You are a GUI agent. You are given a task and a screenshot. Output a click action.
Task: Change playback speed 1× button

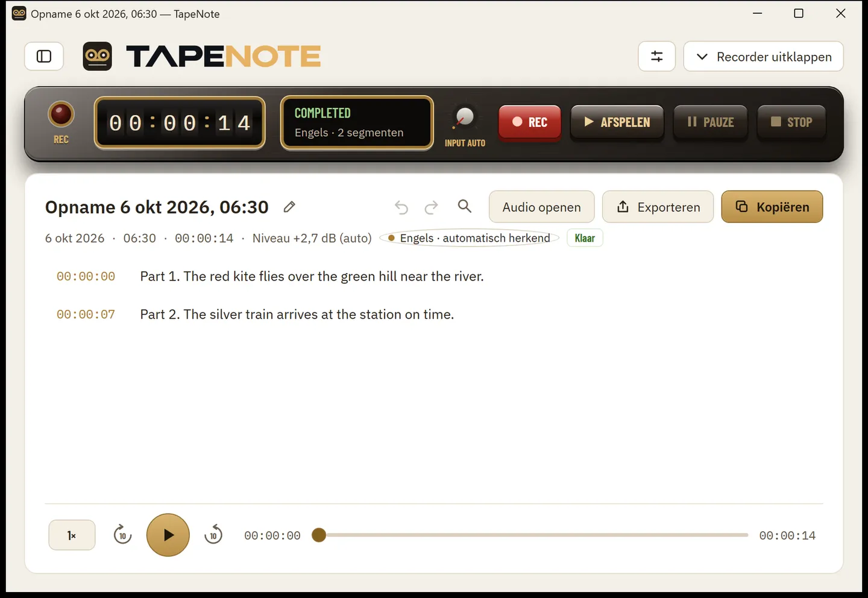click(72, 535)
